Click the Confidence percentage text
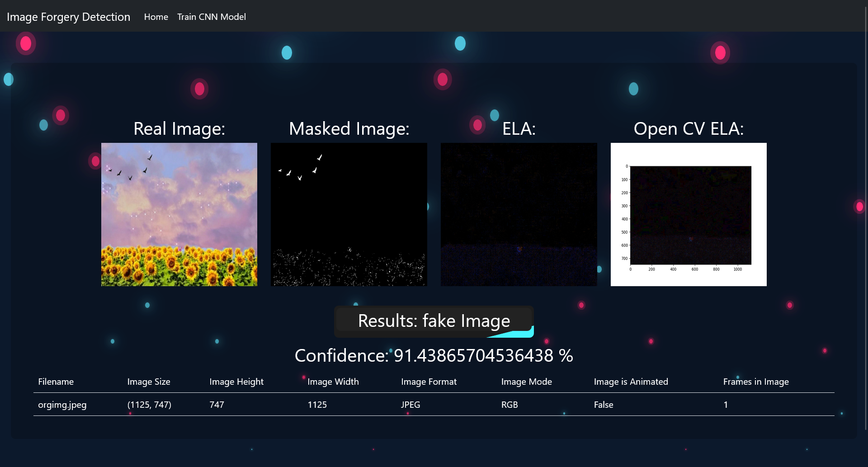This screenshot has height=467, width=868. (434, 356)
